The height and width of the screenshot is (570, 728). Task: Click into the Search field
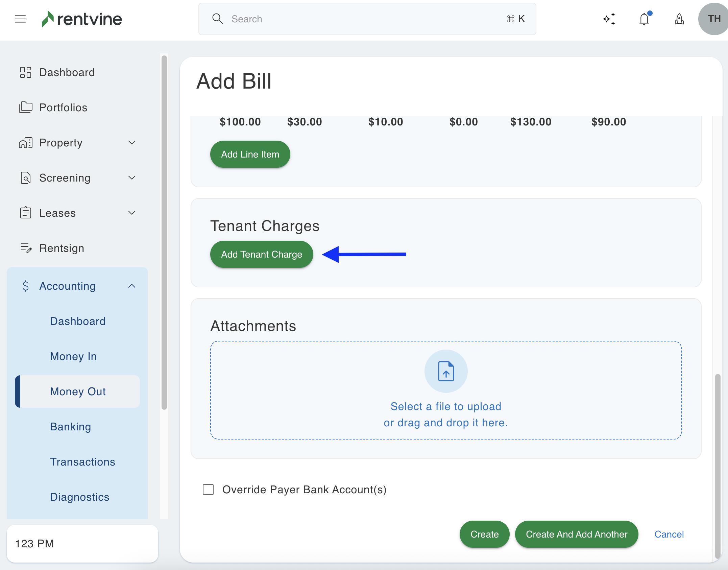367,19
